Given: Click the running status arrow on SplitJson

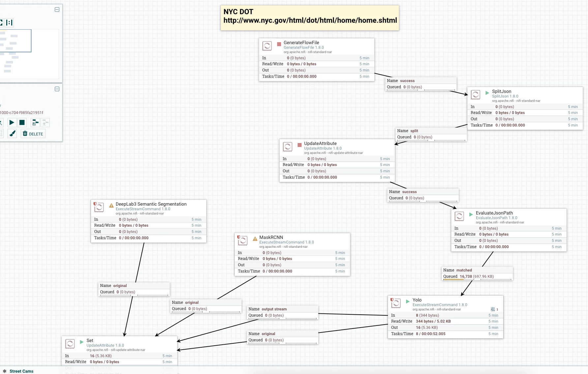Looking at the screenshot, I should (x=487, y=93).
